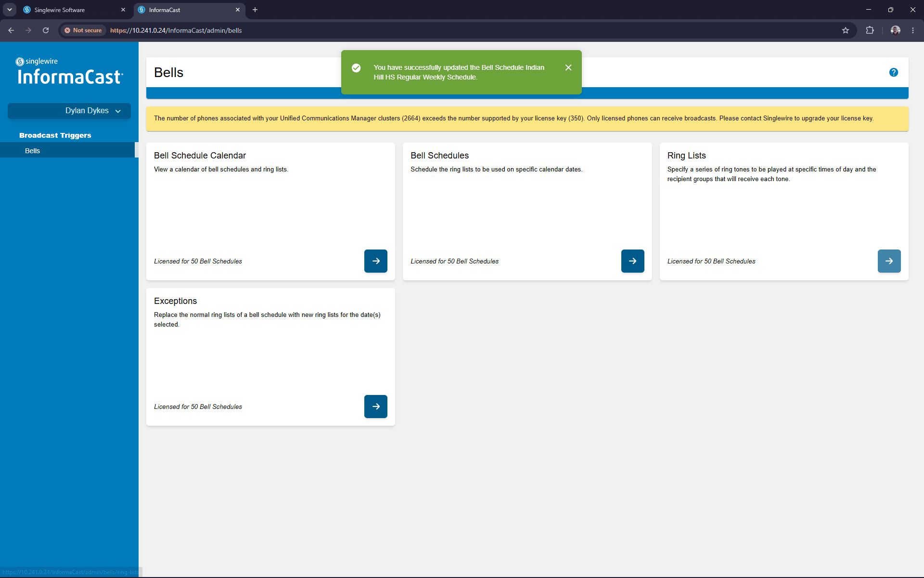Image resolution: width=924 pixels, height=578 pixels.
Task: Focus the address bar URL
Action: tap(176, 30)
